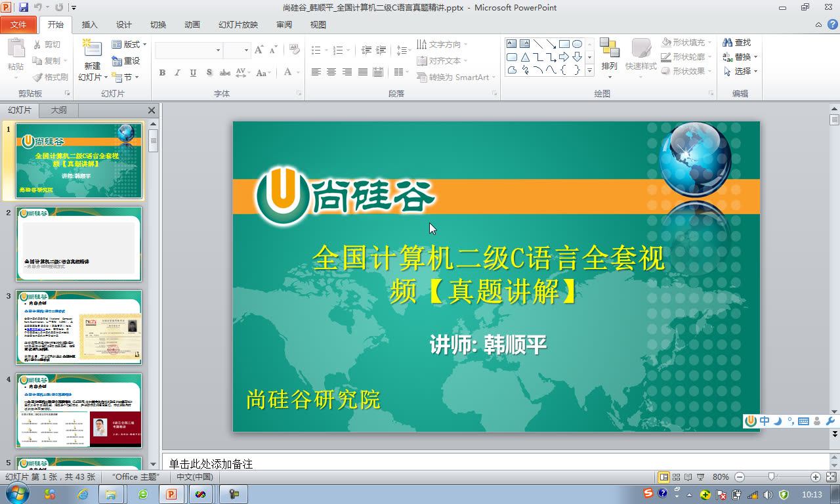The width and height of the screenshot is (840, 504).
Task: Switch to the Insert (插入) tab
Action: (90, 25)
